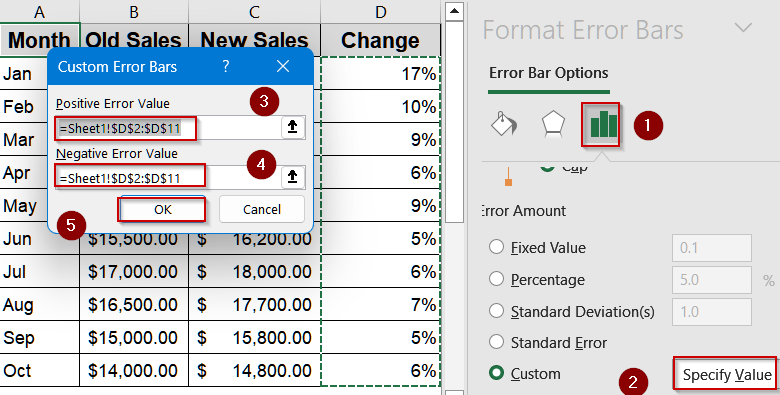Click the $15,000.00 Old Sales cell
The image size is (780, 395).
pos(134,337)
